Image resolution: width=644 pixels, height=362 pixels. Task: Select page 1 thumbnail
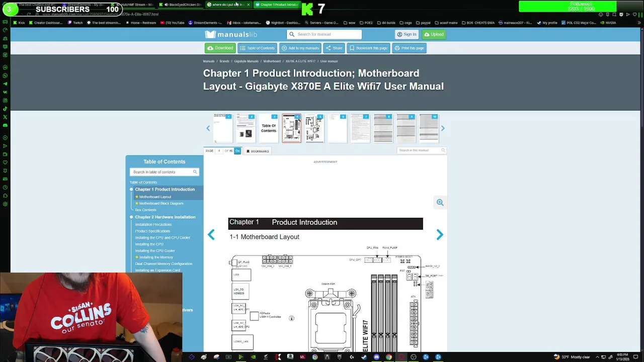pos(222,128)
